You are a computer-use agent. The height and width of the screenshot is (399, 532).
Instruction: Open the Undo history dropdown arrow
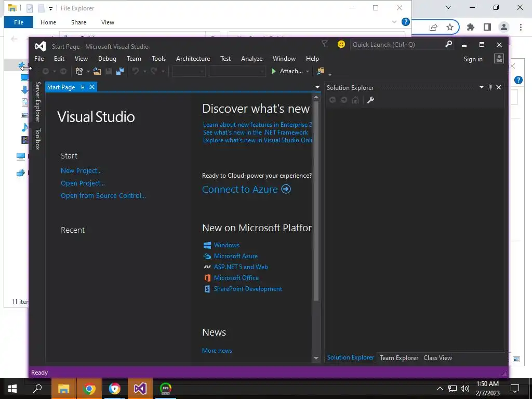144,72
